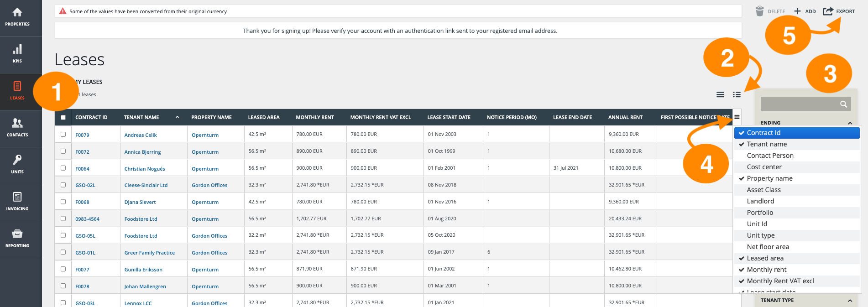Select Asset Class in column list
The height and width of the screenshot is (307, 868).
tap(763, 190)
